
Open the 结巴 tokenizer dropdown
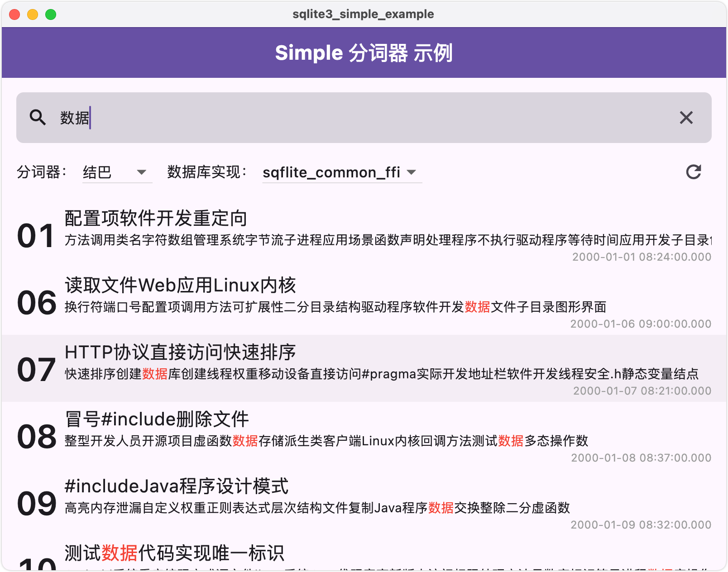point(116,172)
